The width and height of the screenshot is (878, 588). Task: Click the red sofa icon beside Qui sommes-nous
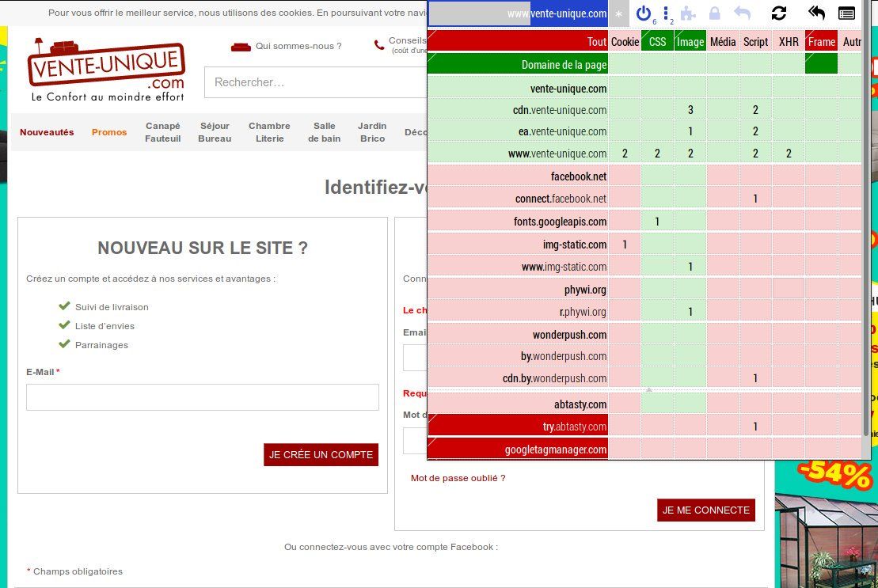coord(241,46)
